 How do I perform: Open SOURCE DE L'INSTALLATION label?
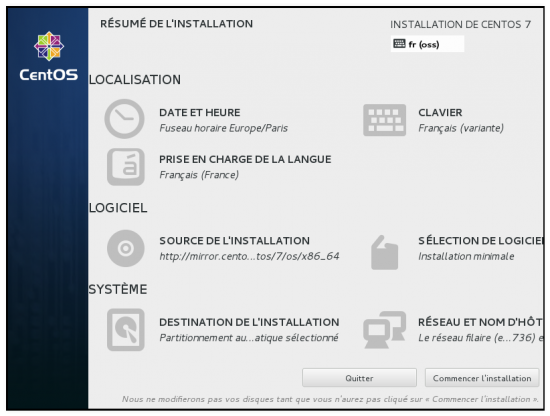click(234, 241)
